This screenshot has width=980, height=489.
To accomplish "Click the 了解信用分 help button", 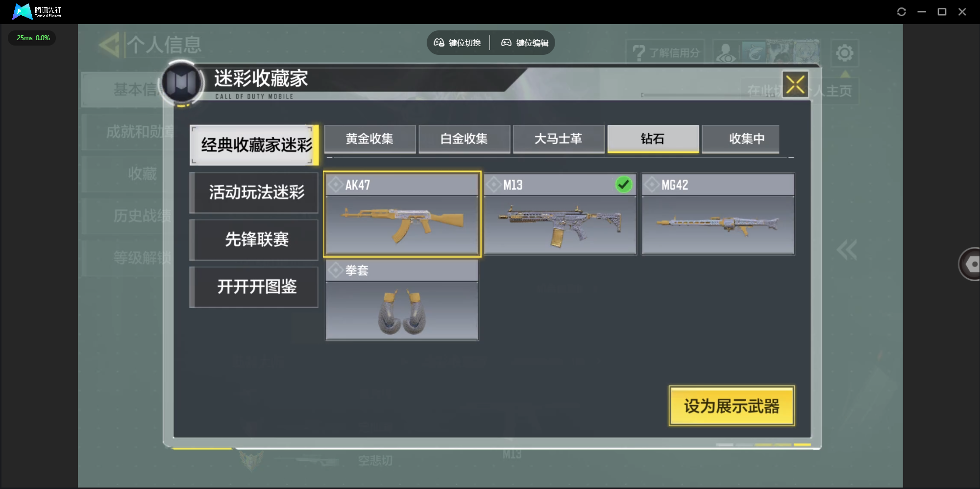I will (x=665, y=52).
